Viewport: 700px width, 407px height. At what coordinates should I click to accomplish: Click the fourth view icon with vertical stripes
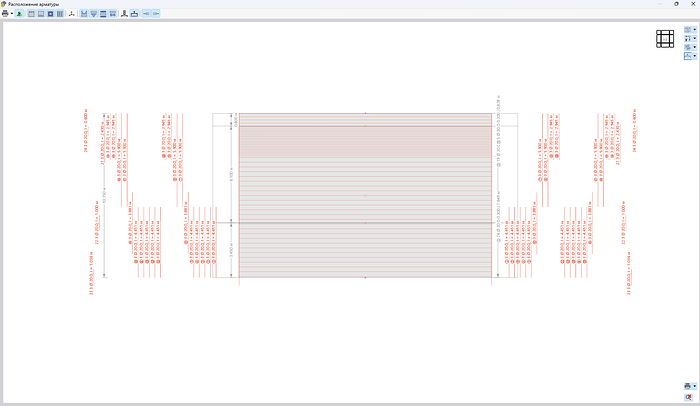(x=60, y=14)
